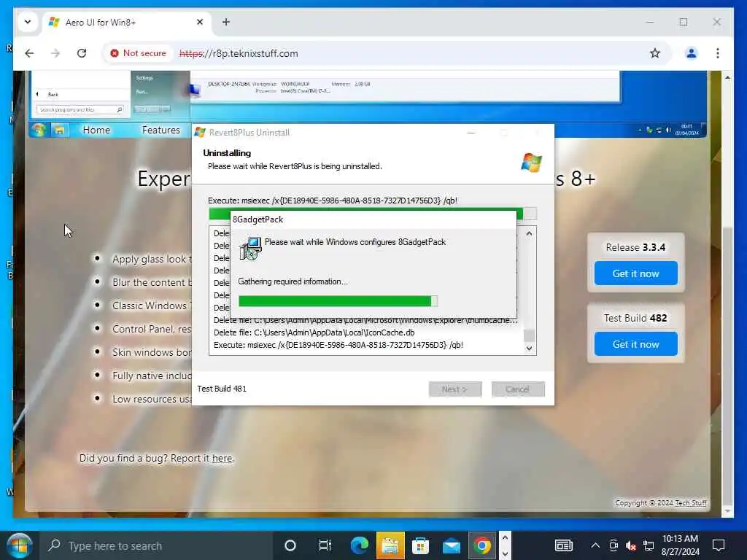Open Chrome profile menu
The width and height of the screenshot is (747, 560).
click(x=692, y=53)
